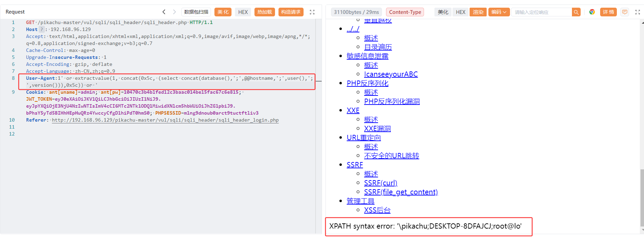This screenshot has width=644, height=238.
Task: Expand the Request panel to fullscreen
Action: (312, 12)
